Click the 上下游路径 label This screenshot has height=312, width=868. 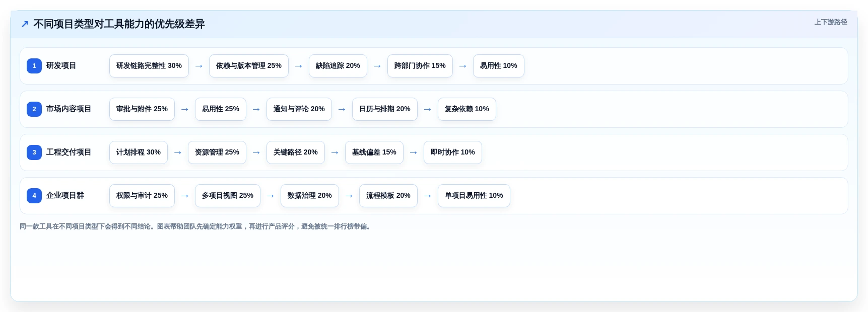click(831, 22)
